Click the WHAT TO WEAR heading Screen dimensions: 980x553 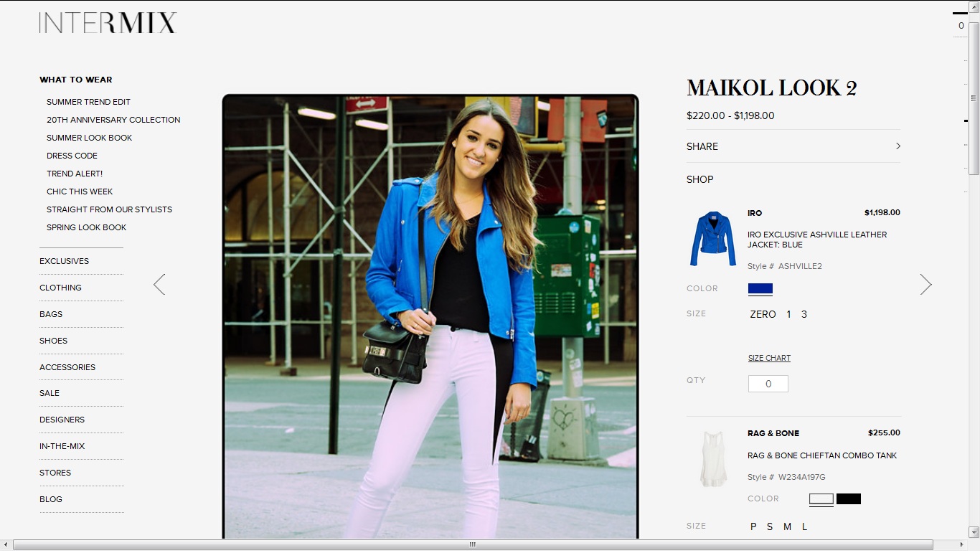[76, 80]
